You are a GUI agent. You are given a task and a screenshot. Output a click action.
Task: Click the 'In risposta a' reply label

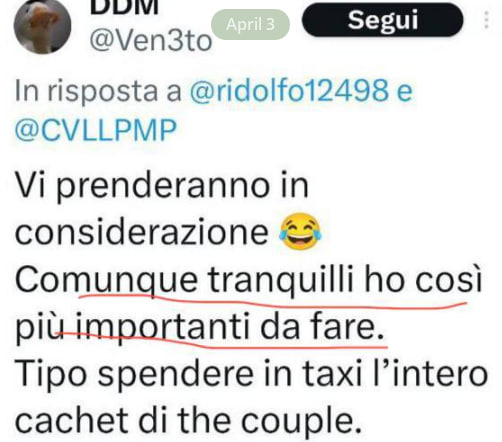coord(98,91)
